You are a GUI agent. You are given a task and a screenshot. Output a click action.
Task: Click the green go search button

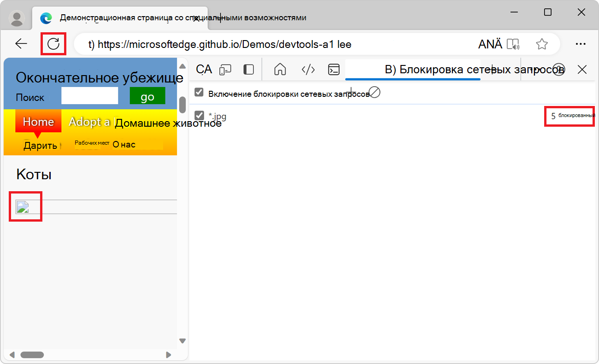pos(147,96)
